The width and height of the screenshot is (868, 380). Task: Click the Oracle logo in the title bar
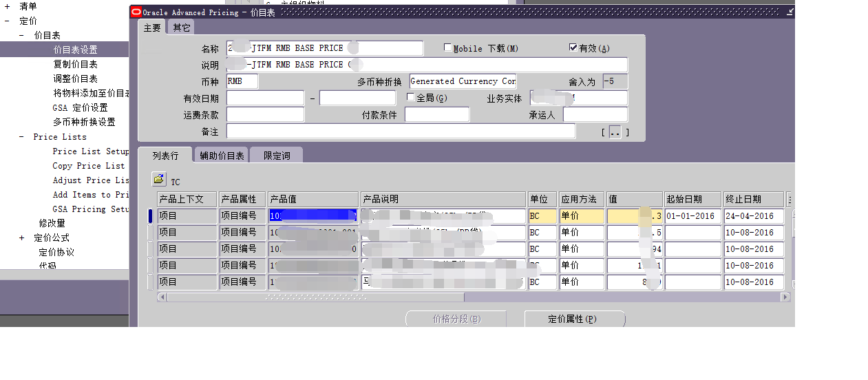pos(136,12)
